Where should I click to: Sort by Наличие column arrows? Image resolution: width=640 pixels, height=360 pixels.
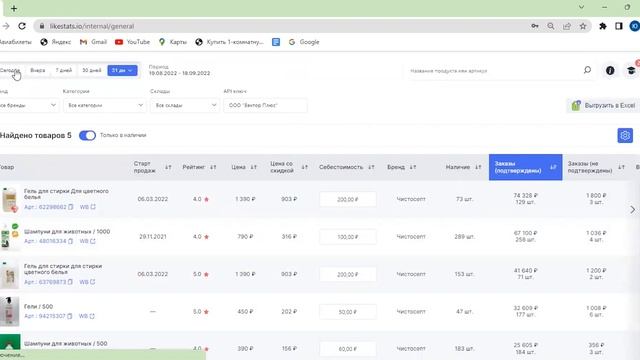tap(478, 167)
